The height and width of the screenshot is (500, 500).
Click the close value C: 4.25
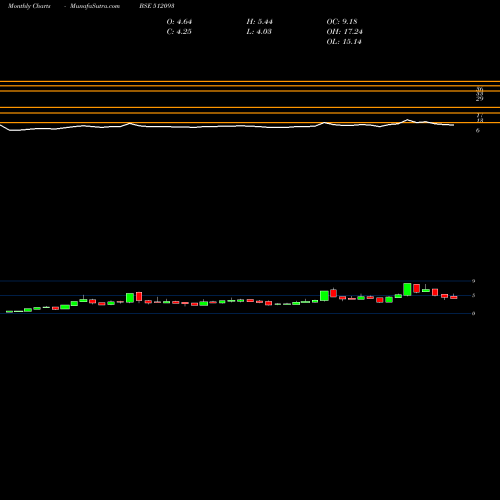coord(179,32)
